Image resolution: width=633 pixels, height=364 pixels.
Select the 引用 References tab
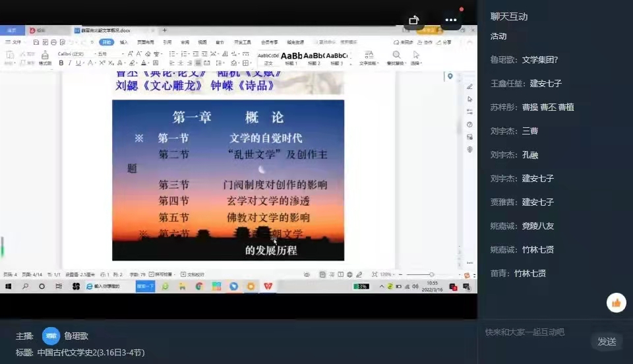(167, 42)
